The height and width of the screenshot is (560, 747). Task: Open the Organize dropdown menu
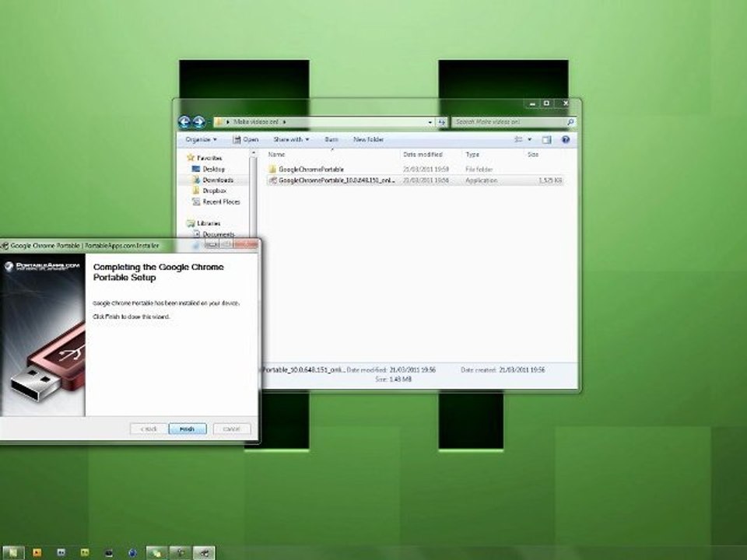pyautogui.click(x=201, y=139)
